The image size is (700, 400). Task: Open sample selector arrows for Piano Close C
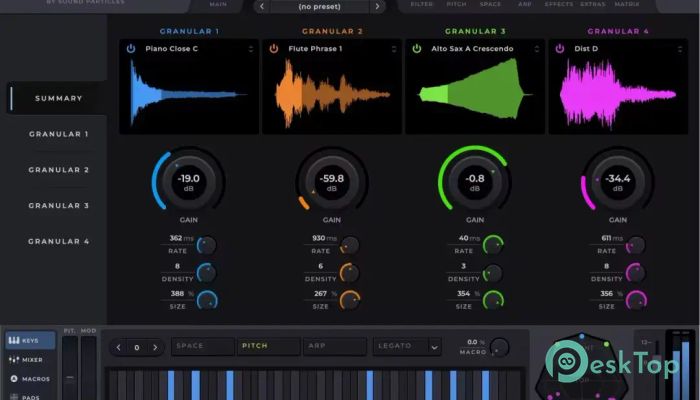250,49
